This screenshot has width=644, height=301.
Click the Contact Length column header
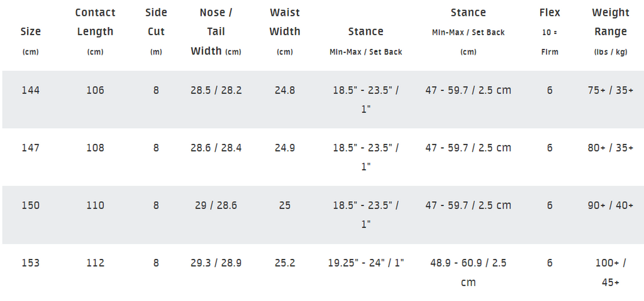click(x=95, y=31)
